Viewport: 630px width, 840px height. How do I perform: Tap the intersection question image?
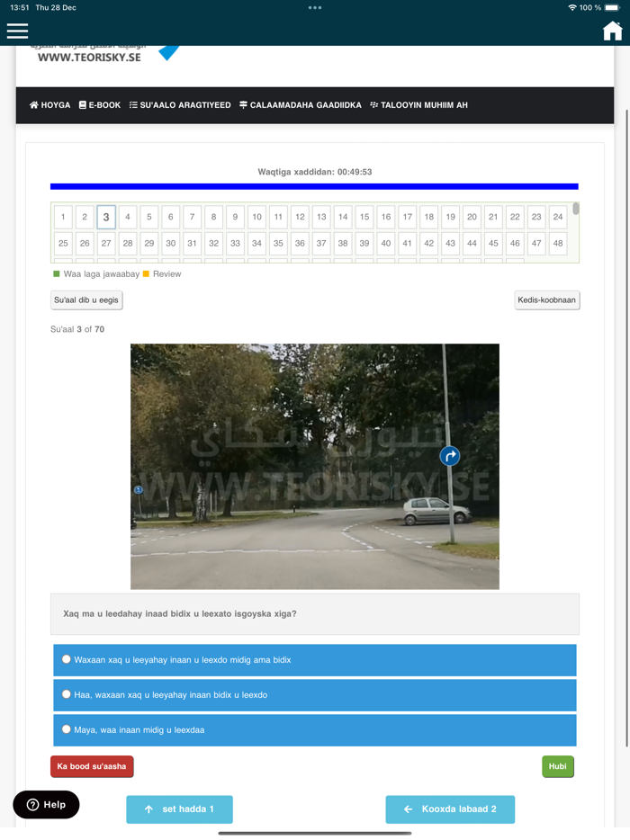[315, 467]
